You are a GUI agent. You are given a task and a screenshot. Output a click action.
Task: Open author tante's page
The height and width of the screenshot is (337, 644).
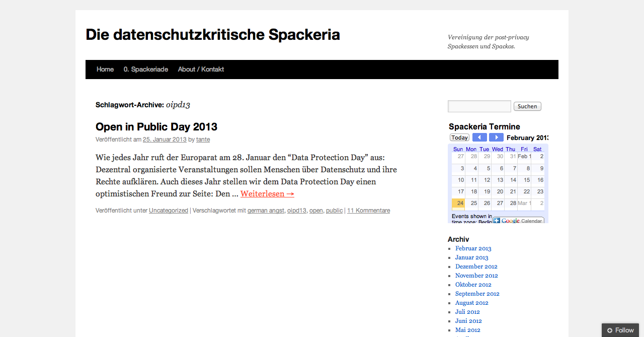(x=203, y=140)
